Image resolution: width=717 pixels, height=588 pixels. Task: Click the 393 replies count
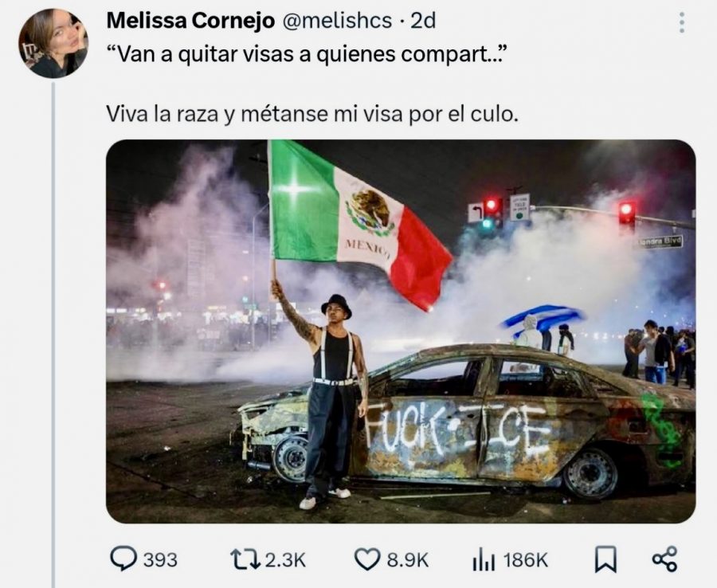click(x=160, y=560)
